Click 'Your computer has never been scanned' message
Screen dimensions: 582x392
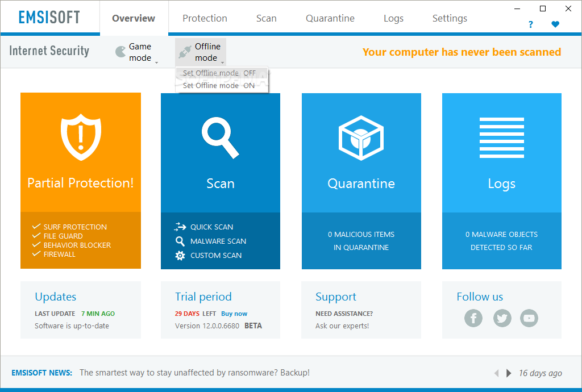[x=462, y=52]
